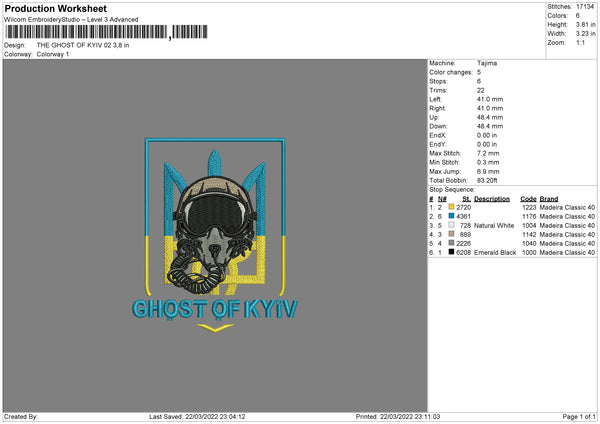Viewport: 600px width, 424px height.
Task: Click the St. column header
Action: click(466, 199)
